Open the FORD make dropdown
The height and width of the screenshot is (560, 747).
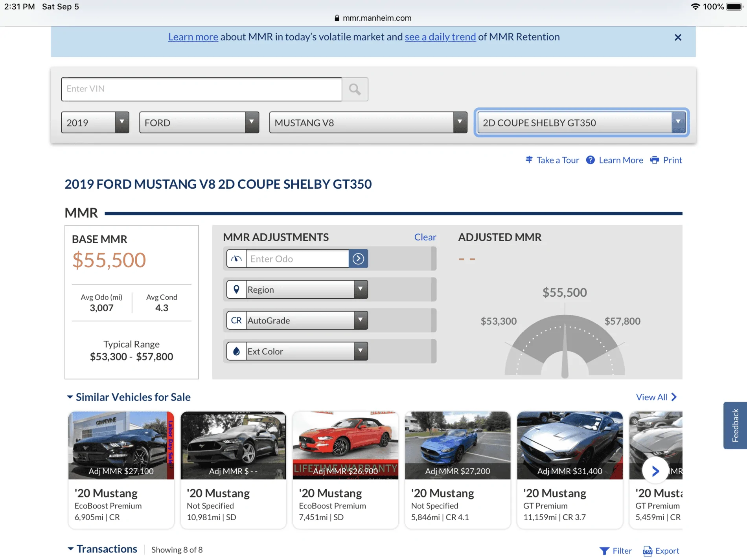click(x=199, y=123)
